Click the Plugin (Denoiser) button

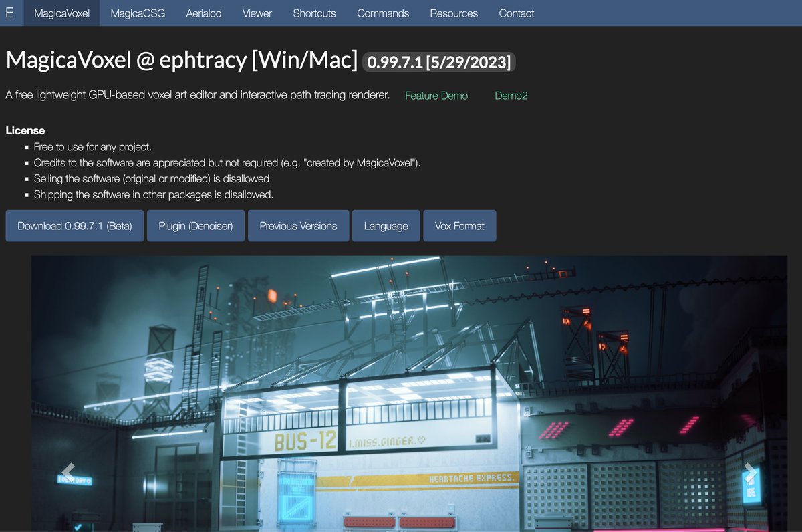[196, 226]
